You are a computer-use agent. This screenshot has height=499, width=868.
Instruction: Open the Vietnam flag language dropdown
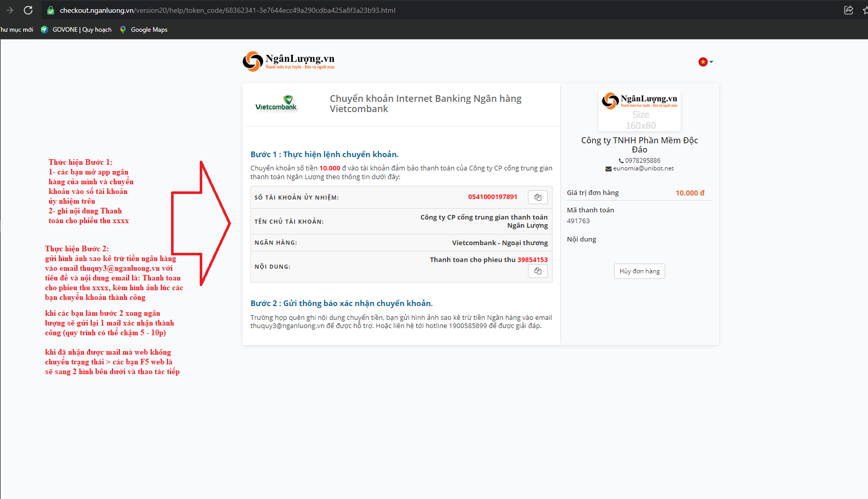pyautogui.click(x=705, y=62)
